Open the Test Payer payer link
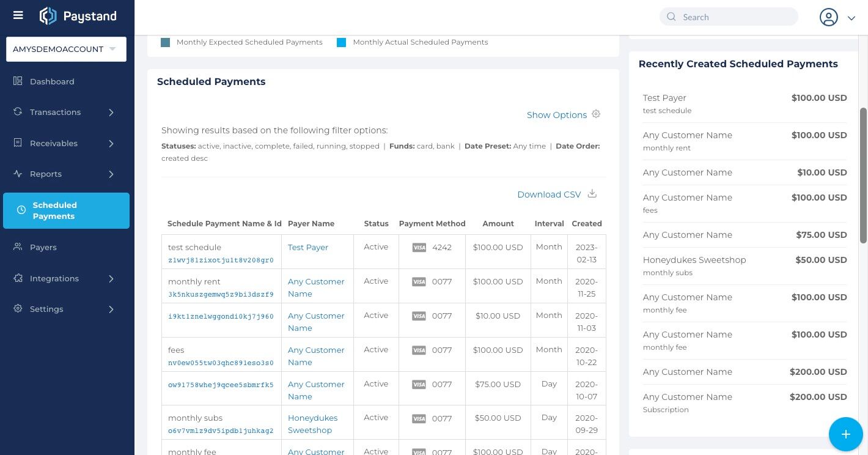868x455 pixels. (x=308, y=247)
